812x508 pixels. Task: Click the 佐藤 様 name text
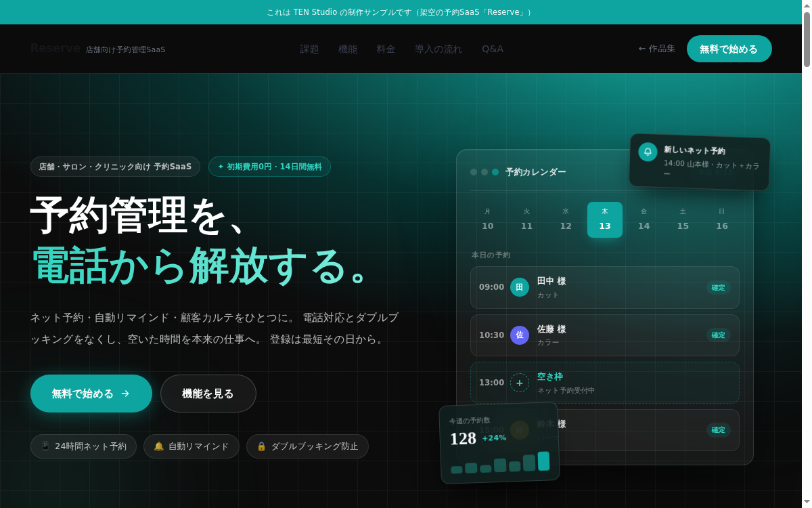(x=551, y=329)
